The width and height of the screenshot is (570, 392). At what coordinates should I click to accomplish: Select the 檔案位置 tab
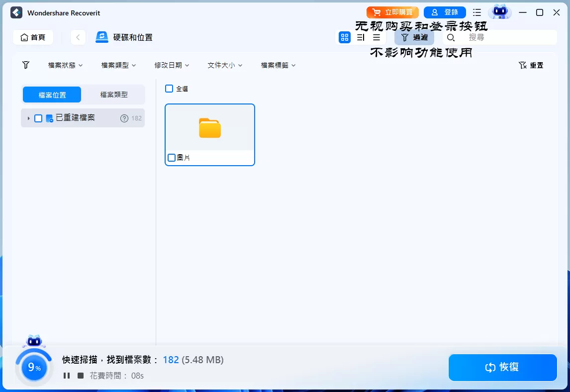[x=52, y=95]
